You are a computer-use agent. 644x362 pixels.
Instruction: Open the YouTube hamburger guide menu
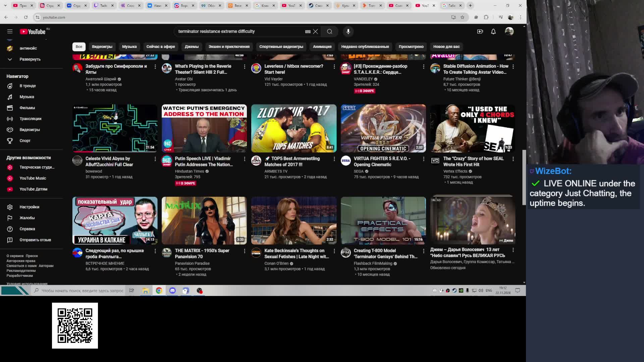[x=10, y=32]
